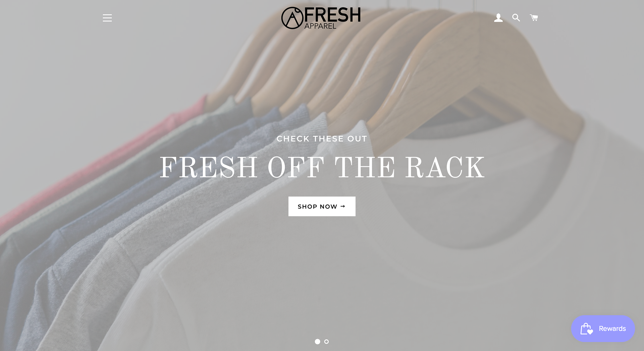Click the SHOP NOW button
The image size is (644, 351).
click(322, 206)
